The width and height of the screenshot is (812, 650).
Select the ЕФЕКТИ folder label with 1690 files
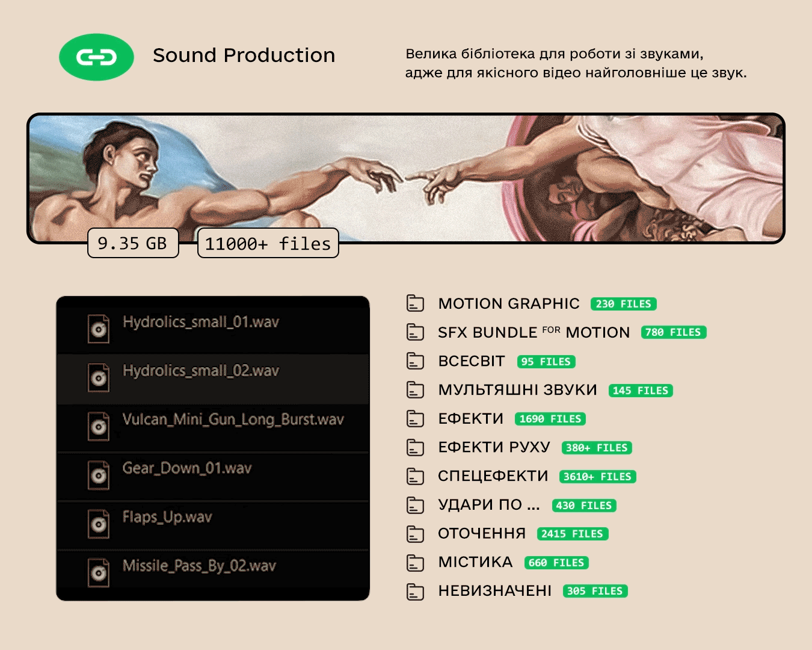pos(471,418)
